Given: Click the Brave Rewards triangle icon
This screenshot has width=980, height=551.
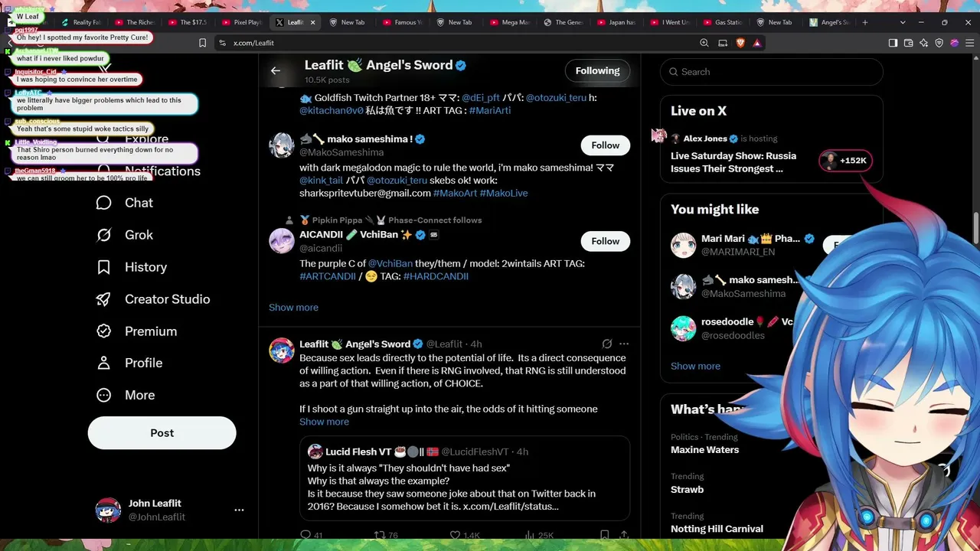Looking at the screenshot, I should click(757, 43).
